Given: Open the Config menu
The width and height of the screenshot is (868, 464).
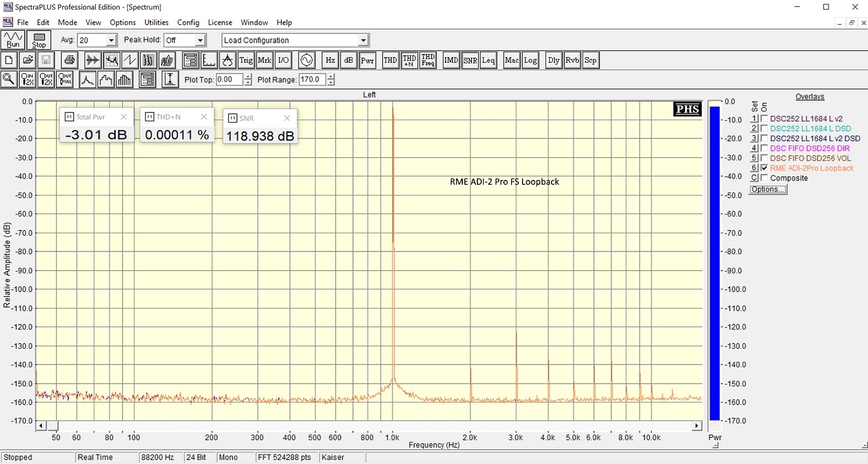Looking at the screenshot, I should coord(188,23).
